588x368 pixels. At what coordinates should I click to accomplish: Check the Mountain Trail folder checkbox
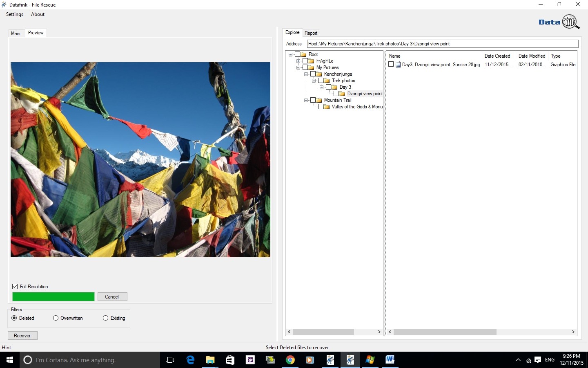[313, 100]
